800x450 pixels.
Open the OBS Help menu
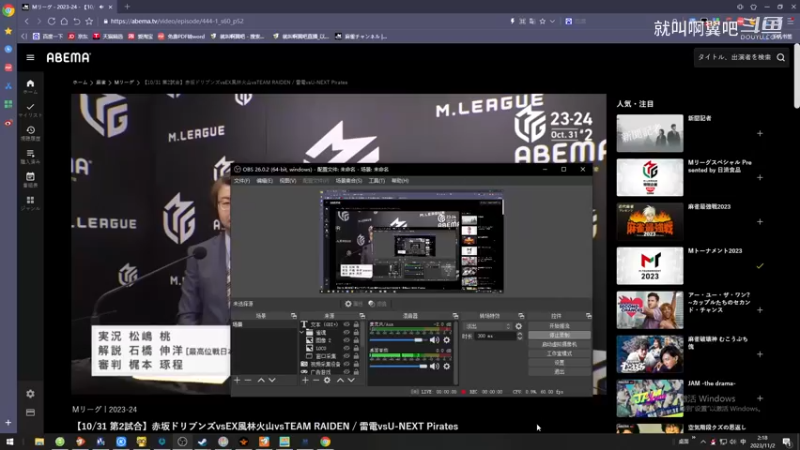coord(400,181)
